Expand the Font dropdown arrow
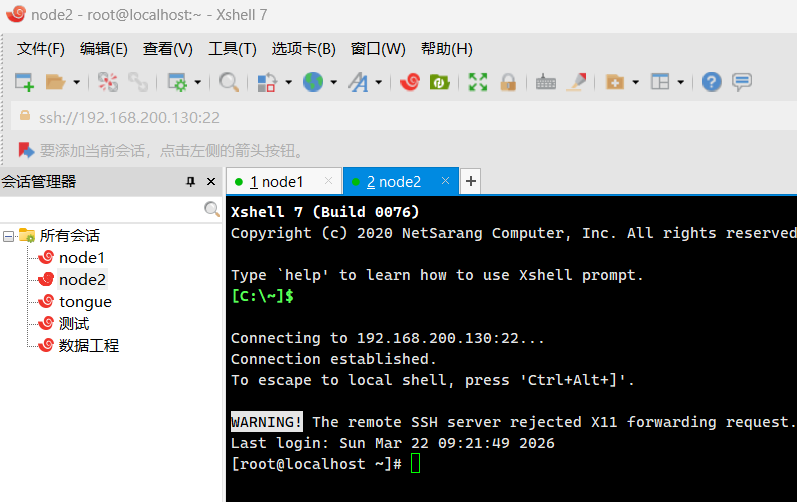Viewport: 797px width, 502px height. point(379,82)
